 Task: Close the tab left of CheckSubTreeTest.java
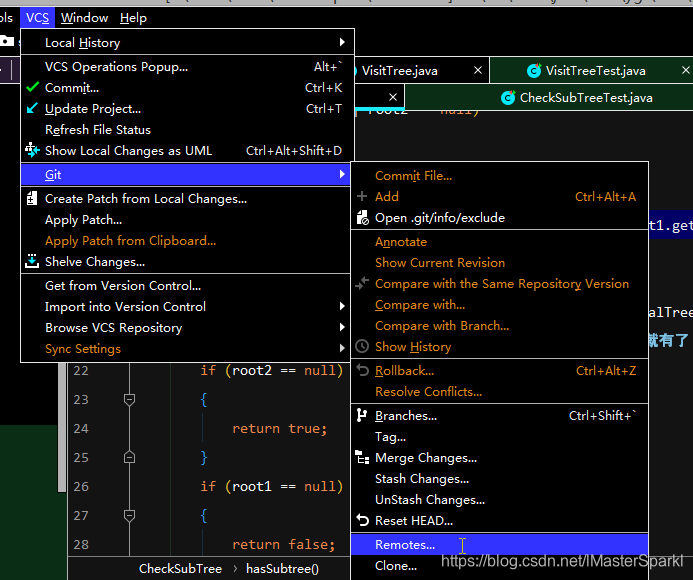tap(393, 97)
